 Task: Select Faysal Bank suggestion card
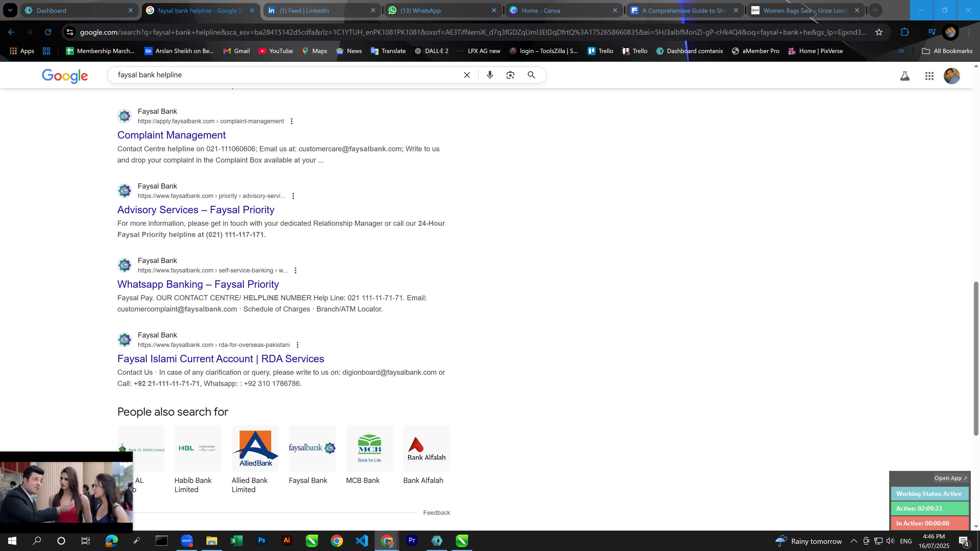pyautogui.click(x=312, y=455)
